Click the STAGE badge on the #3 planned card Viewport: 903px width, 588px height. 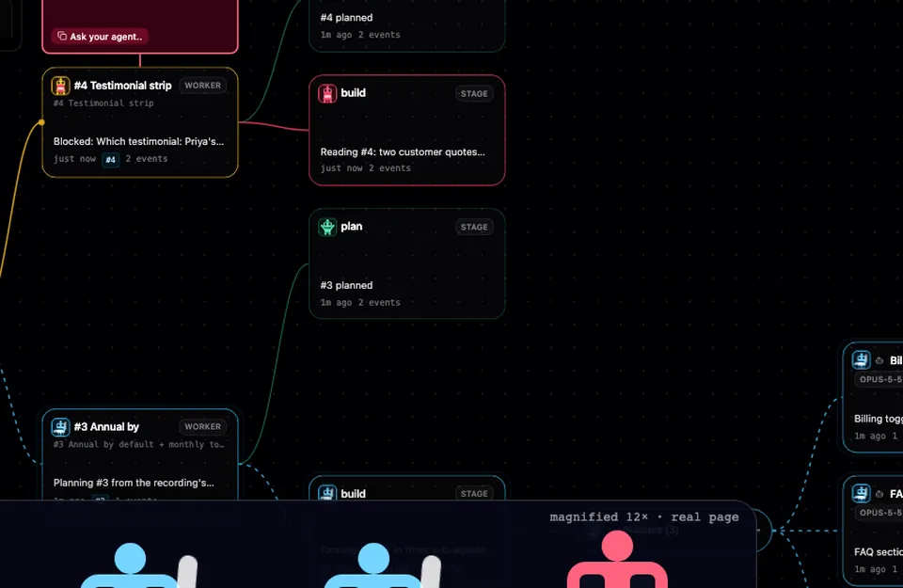pos(474,227)
